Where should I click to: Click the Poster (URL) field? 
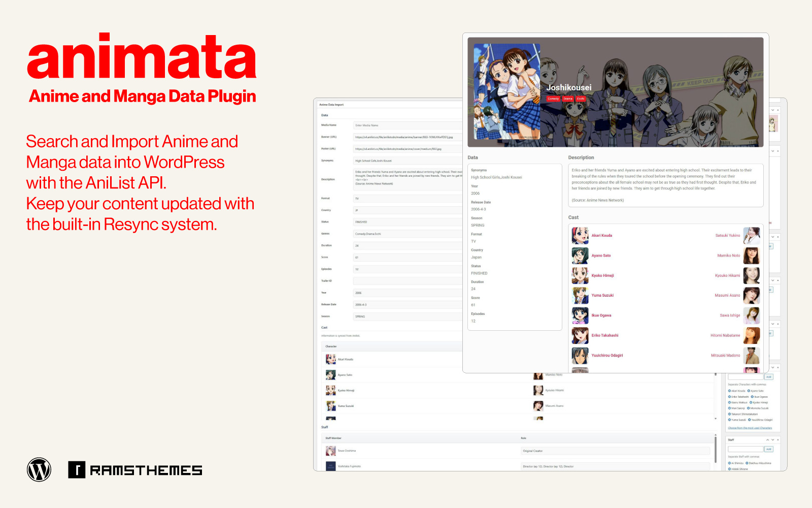[408, 149]
